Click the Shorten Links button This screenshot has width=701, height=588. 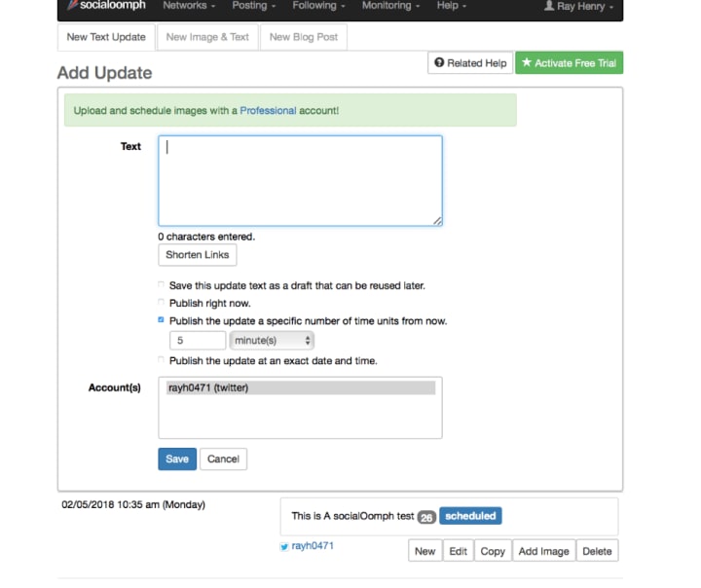click(x=197, y=255)
